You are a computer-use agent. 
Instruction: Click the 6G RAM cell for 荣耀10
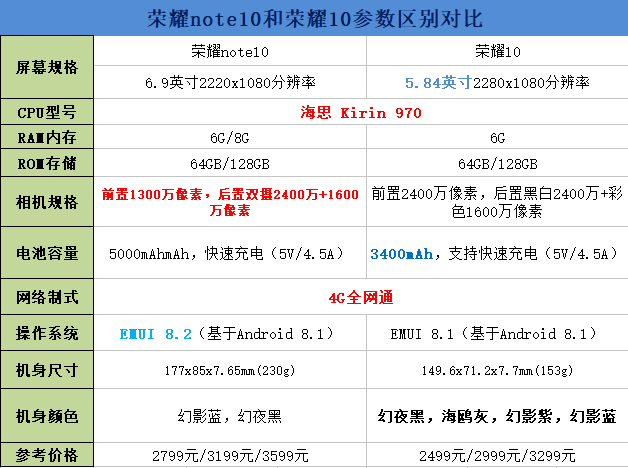coord(497,138)
